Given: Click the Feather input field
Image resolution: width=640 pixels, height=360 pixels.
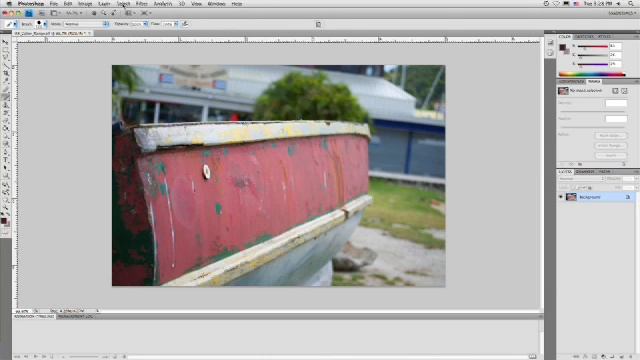Looking at the screenshot, I should [616, 119].
